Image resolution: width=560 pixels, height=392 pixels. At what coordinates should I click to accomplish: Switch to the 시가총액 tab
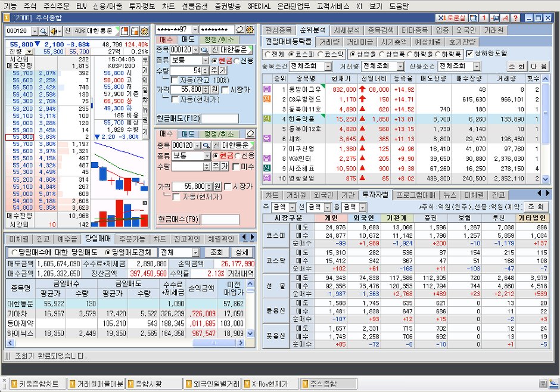pos(394,42)
